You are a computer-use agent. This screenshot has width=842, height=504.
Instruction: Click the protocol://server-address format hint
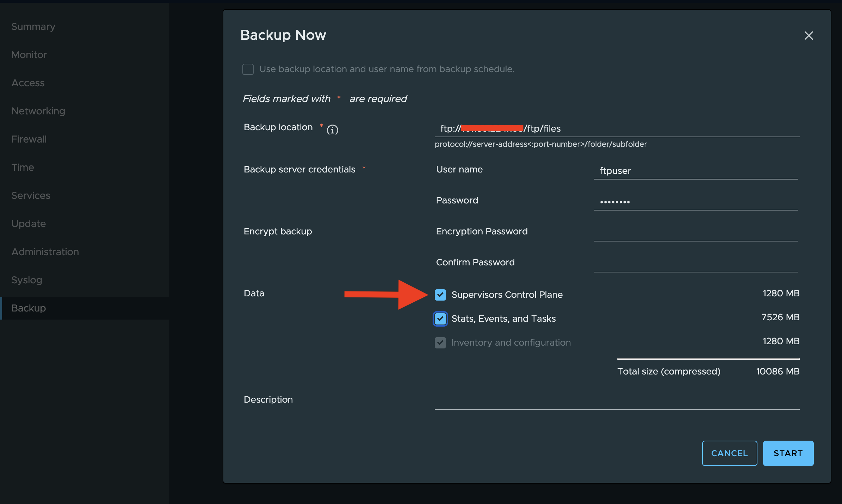coord(541,144)
